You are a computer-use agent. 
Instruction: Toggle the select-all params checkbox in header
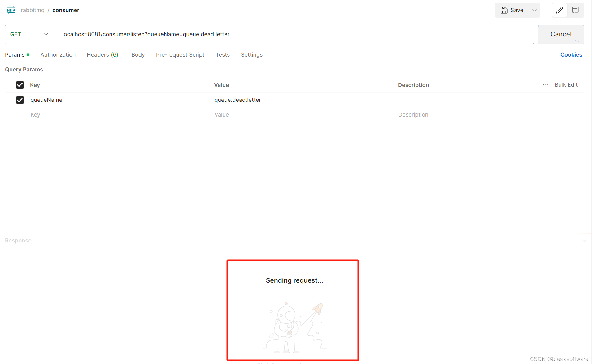pyautogui.click(x=20, y=85)
